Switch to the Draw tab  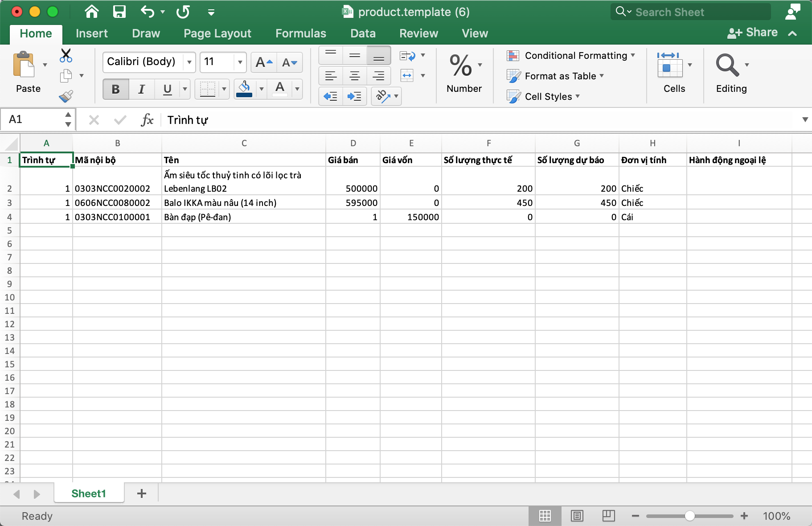point(146,33)
